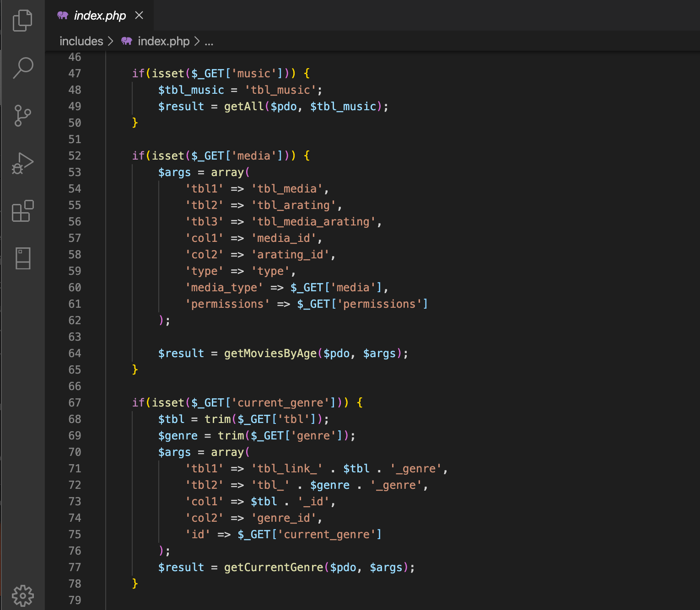Image resolution: width=700 pixels, height=610 pixels.
Task: Open the Search panel
Action: pos(22,68)
